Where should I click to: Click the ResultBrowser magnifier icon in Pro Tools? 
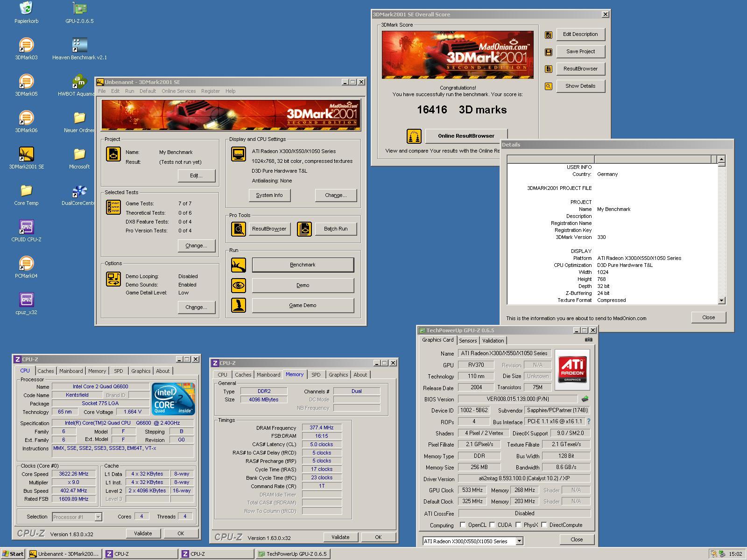click(x=239, y=229)
